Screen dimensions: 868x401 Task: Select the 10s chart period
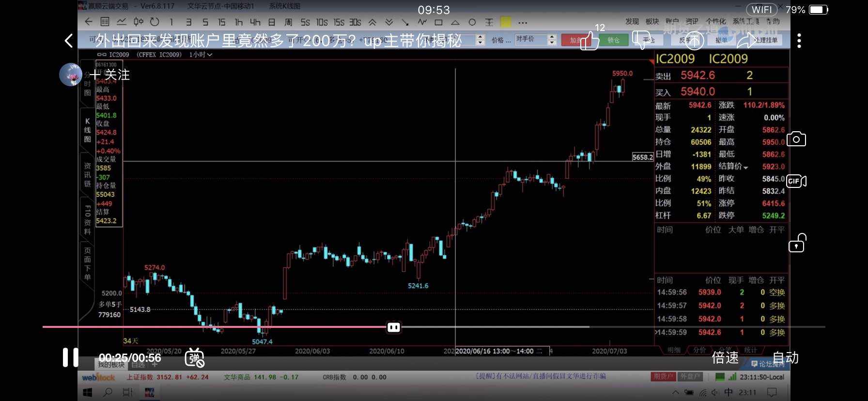tap(322, 22)
